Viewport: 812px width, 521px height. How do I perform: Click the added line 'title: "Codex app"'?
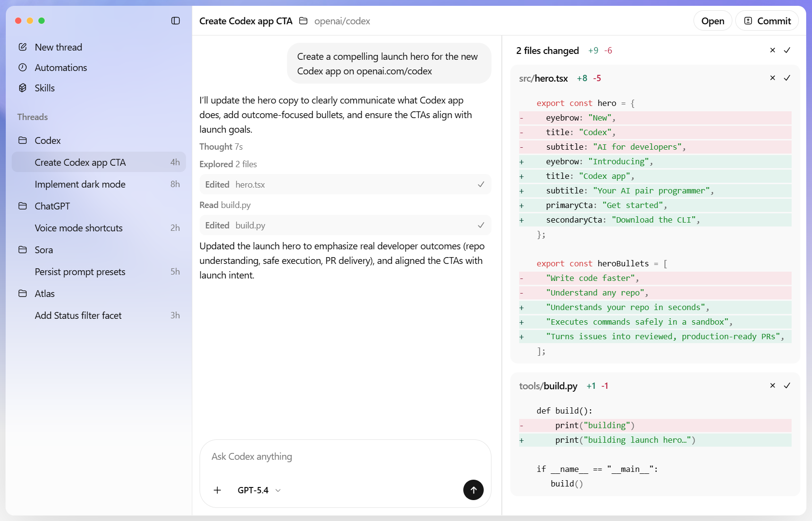pos(655,176)
